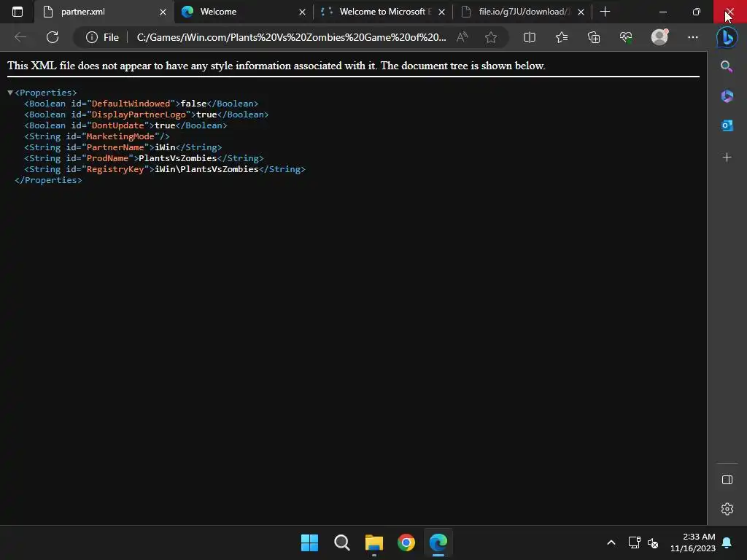The width and height of the screenshot is (747, 560).
Task: Toggle split screen view
Action: point(530,37)
